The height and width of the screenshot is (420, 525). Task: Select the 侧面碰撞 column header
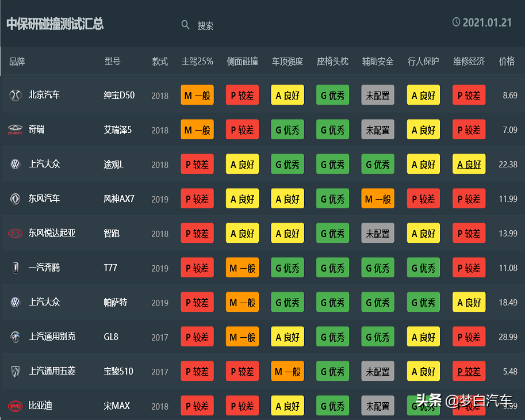pyautogui.click(x=242, y=61)
